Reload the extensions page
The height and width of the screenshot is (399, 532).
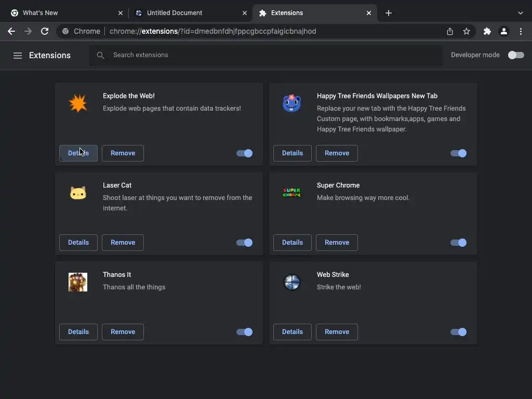point(45,31)
